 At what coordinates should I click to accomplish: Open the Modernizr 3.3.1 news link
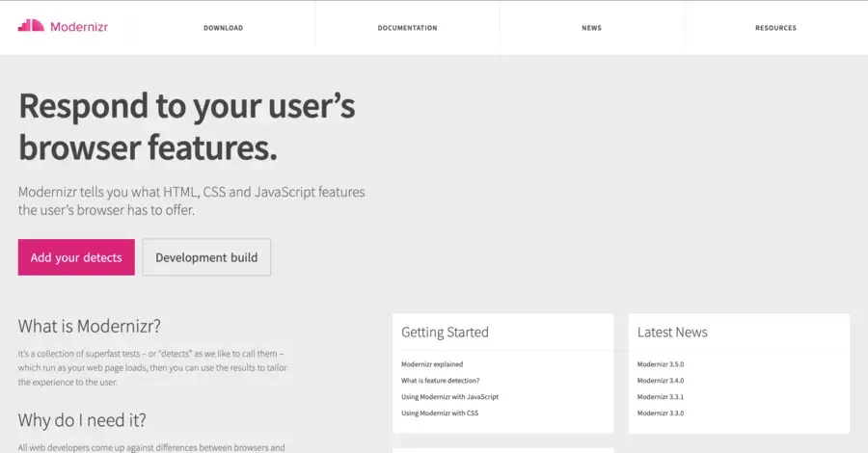[661, 396]
